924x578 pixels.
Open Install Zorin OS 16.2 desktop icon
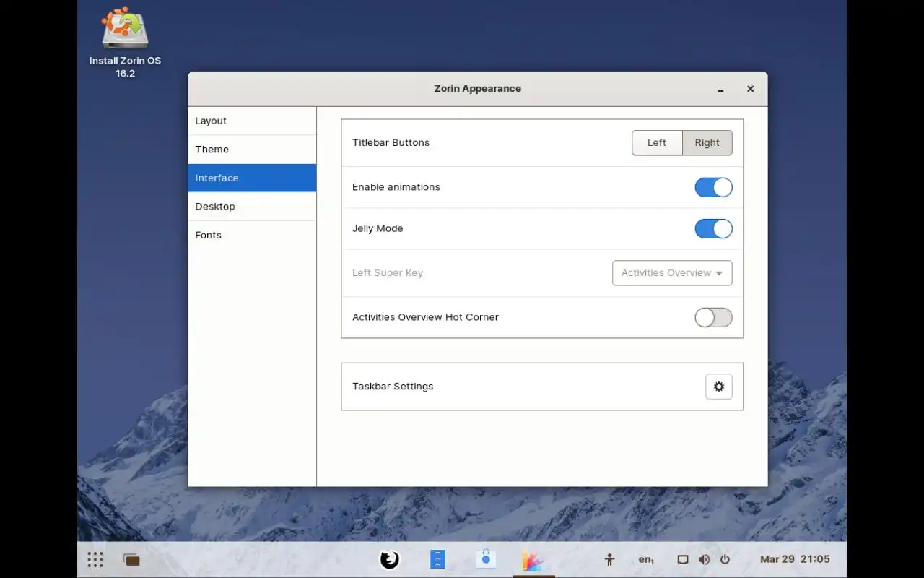point(125,42)
